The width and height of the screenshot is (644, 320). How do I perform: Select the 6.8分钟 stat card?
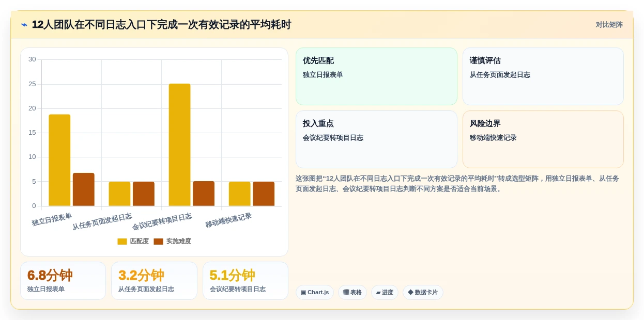pyautogui.click(x=63, y=281)
